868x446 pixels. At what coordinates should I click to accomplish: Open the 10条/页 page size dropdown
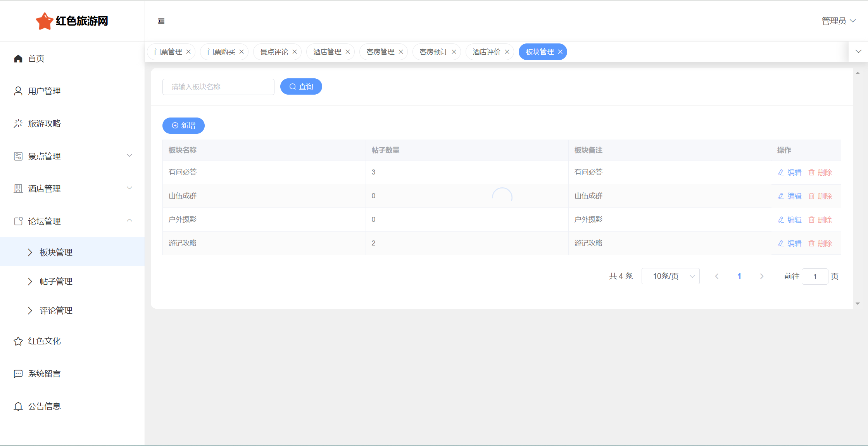[670, 276]
